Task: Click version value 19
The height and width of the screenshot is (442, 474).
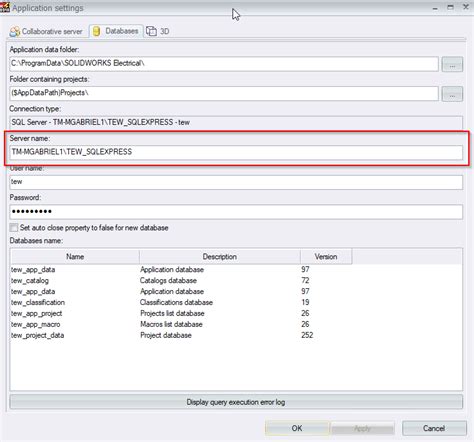Action: point(305,302)
